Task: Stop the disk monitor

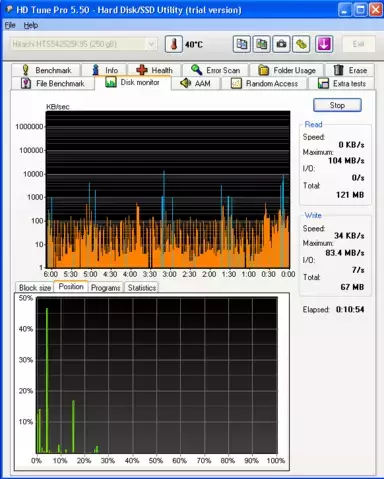Action: click(337, 105)
